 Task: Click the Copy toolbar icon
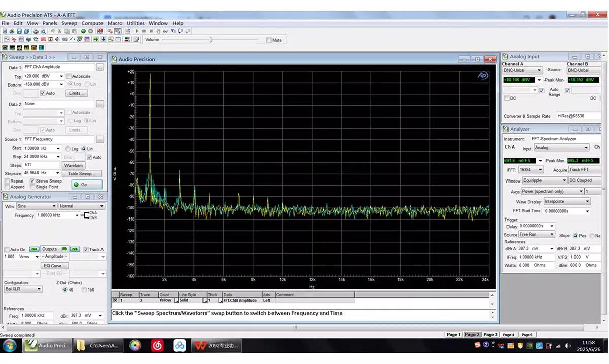point(67,31)
